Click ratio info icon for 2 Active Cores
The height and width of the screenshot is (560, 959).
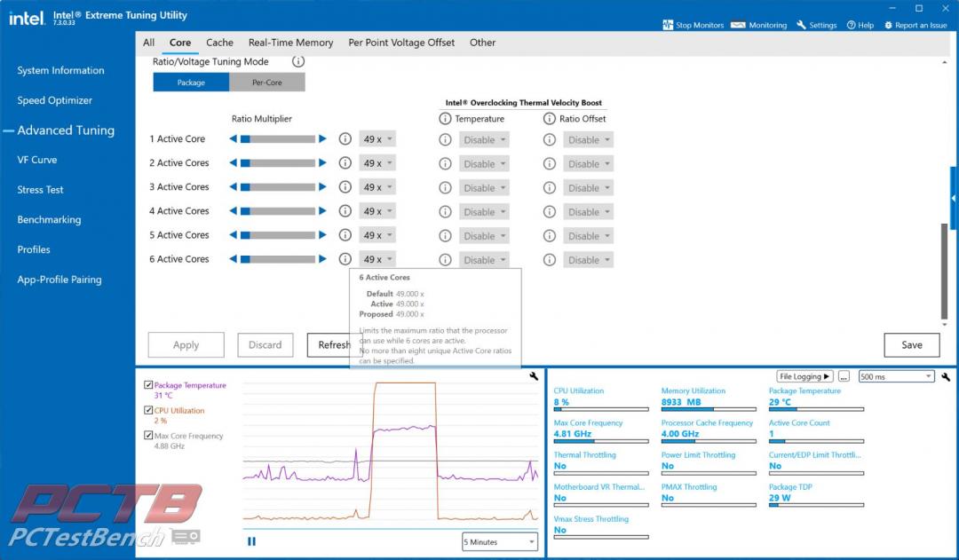click(345, 162)
